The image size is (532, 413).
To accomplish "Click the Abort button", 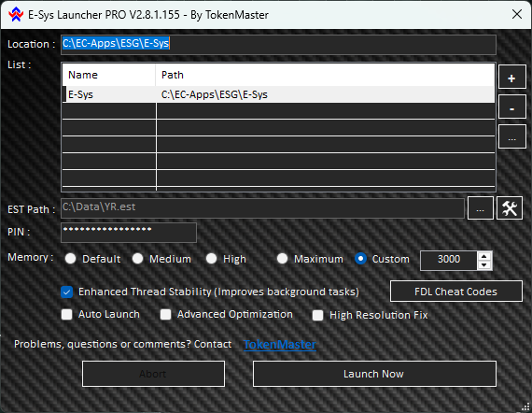I will pyautogui.click(x=153, y=374).
